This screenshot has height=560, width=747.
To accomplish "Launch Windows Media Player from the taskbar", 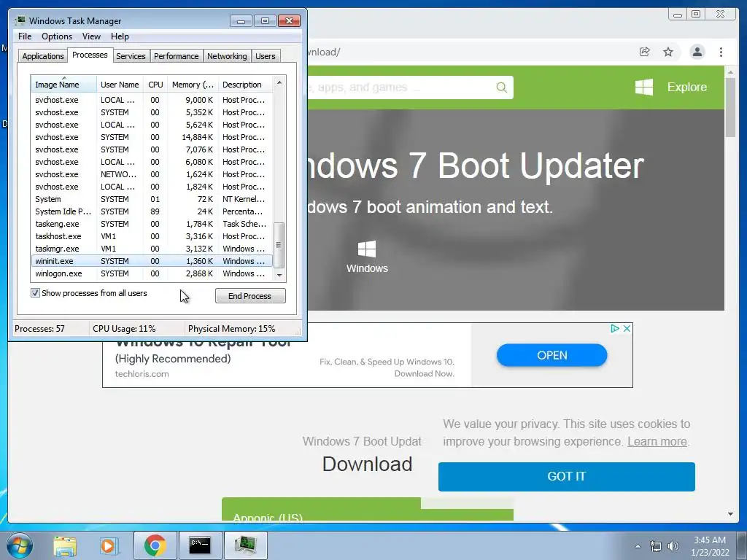I will click(109, 545).
